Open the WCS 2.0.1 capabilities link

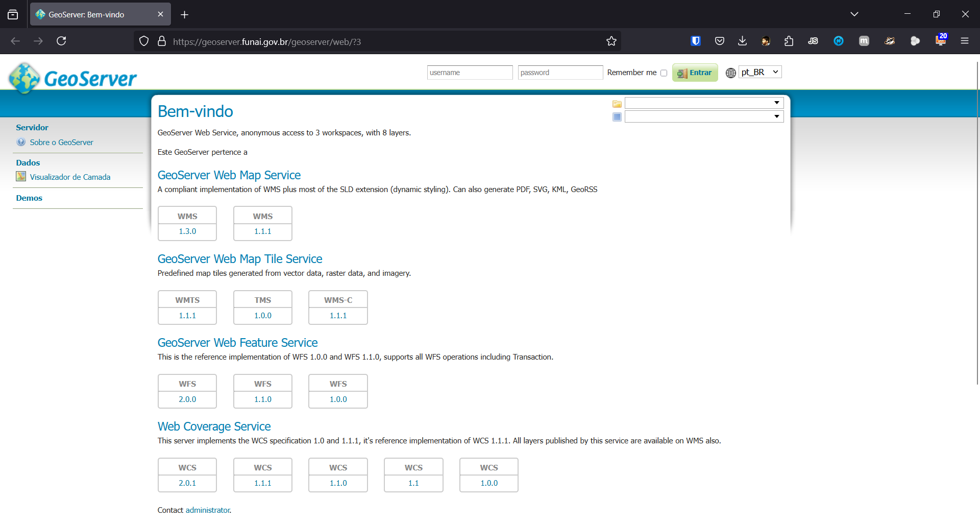coord(187,483)
